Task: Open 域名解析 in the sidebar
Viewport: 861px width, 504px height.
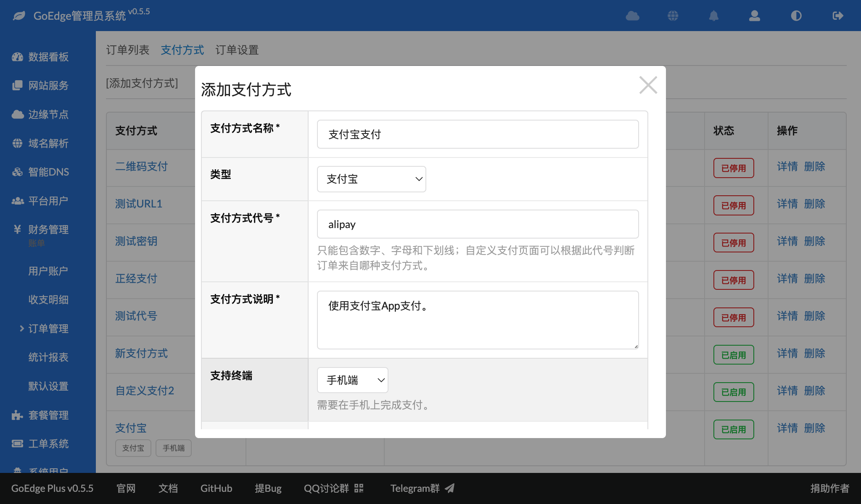Action: [48, 143]
